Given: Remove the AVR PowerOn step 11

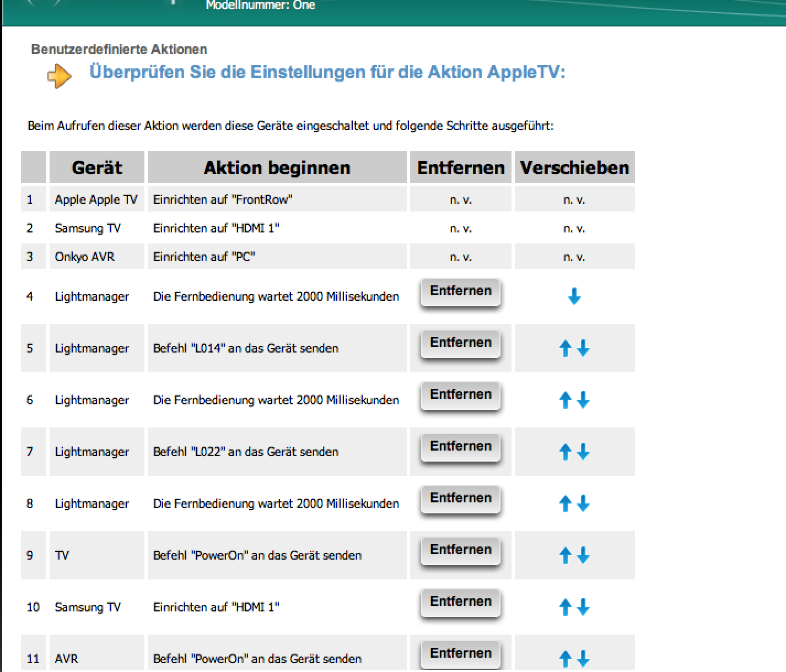Looking at the screenshot, I should [460, 654].
